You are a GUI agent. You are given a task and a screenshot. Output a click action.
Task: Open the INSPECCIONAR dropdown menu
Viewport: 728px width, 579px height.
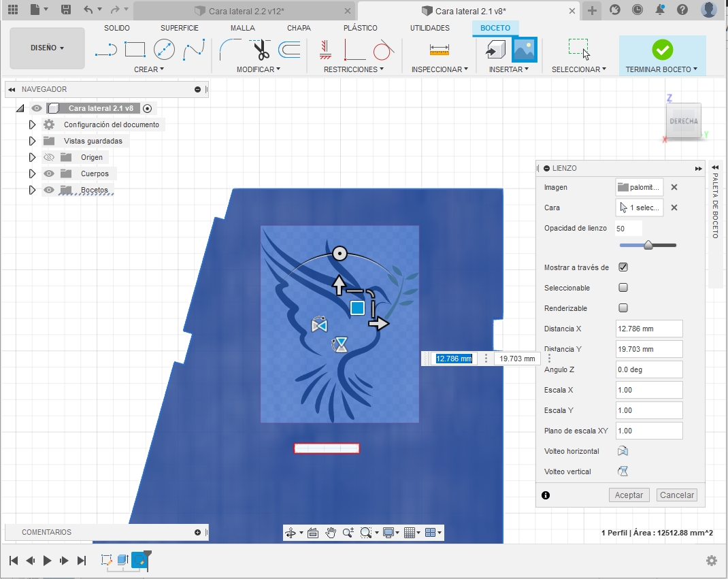pyautogui.click(x=440, y=69)
